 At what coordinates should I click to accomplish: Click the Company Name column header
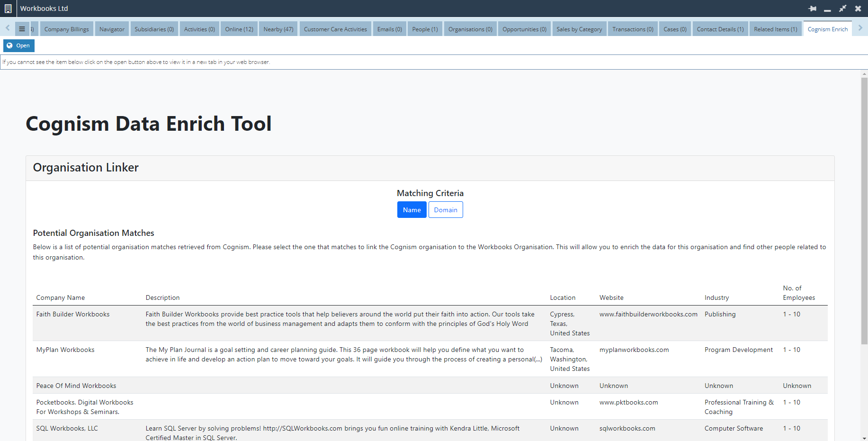pyautogui.click(x=61, y=297)
